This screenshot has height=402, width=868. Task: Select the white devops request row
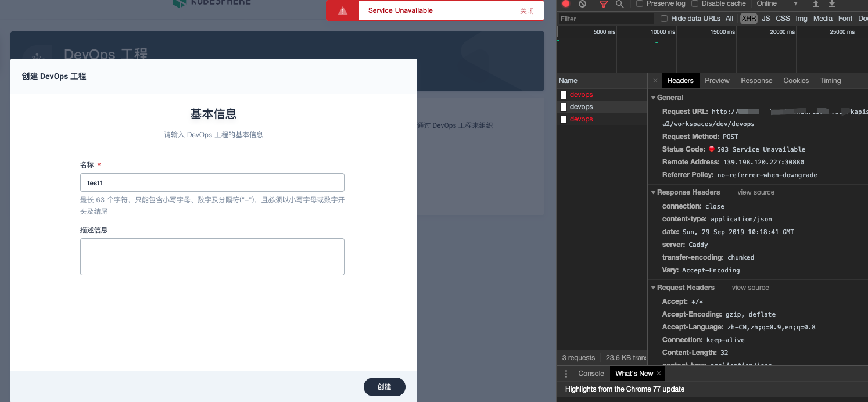click(x=602, y=107)
